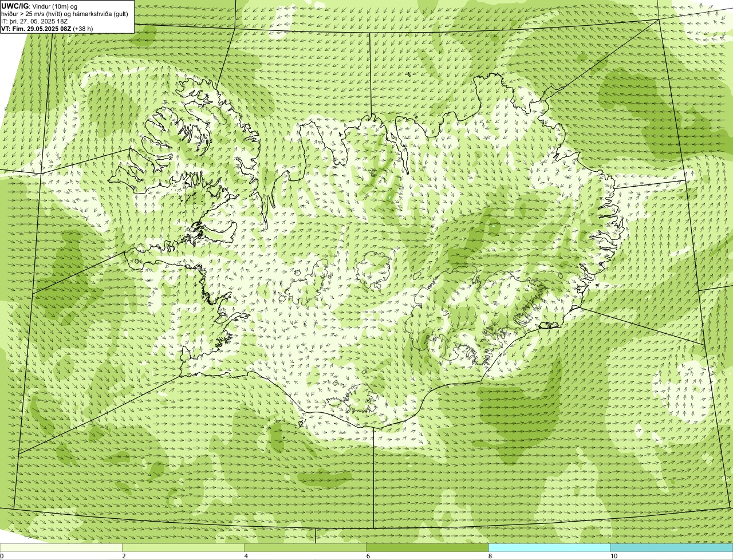Click the 4–6 m/s green legend swatch
Image resolution: width=733 pixels, height=560 pixels.
coord(305,547)
